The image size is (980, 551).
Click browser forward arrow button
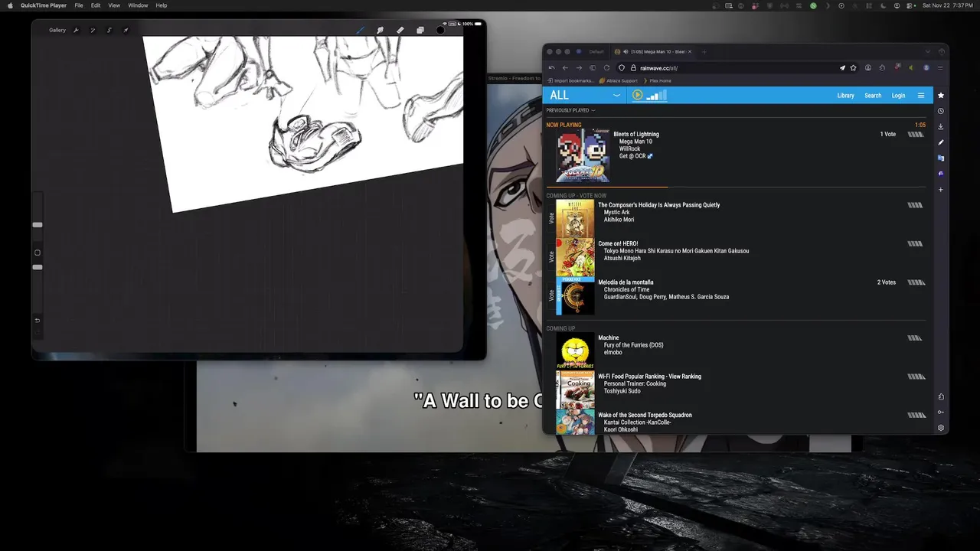(x=578, y=67)
